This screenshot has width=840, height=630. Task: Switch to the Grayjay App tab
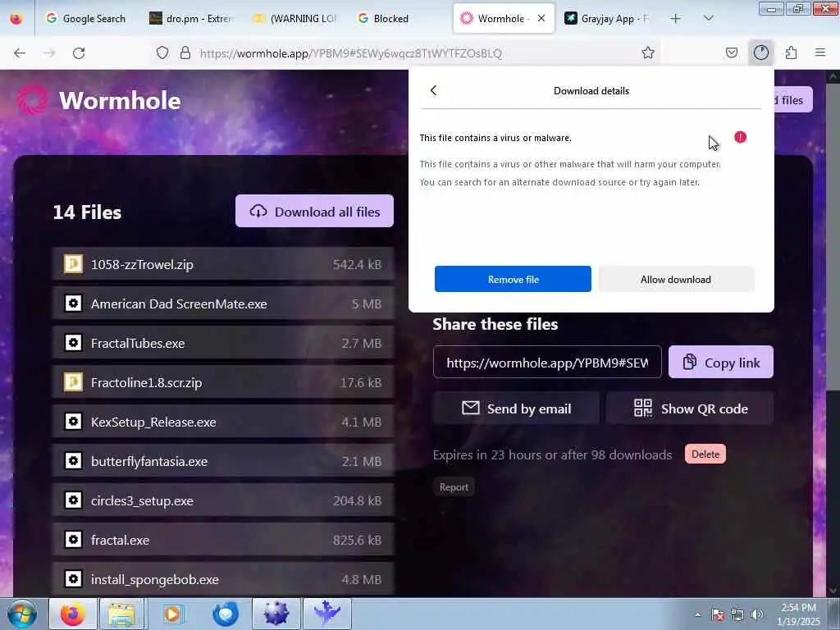(606, 19)
